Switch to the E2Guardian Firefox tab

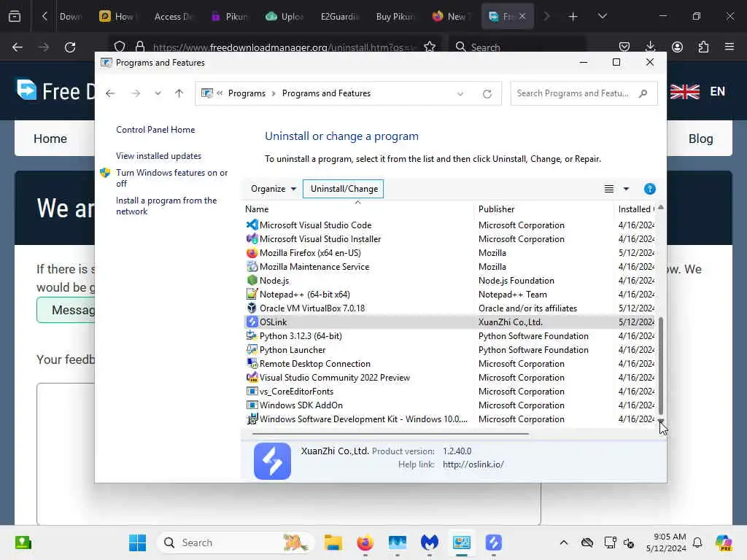coord(340,17)
